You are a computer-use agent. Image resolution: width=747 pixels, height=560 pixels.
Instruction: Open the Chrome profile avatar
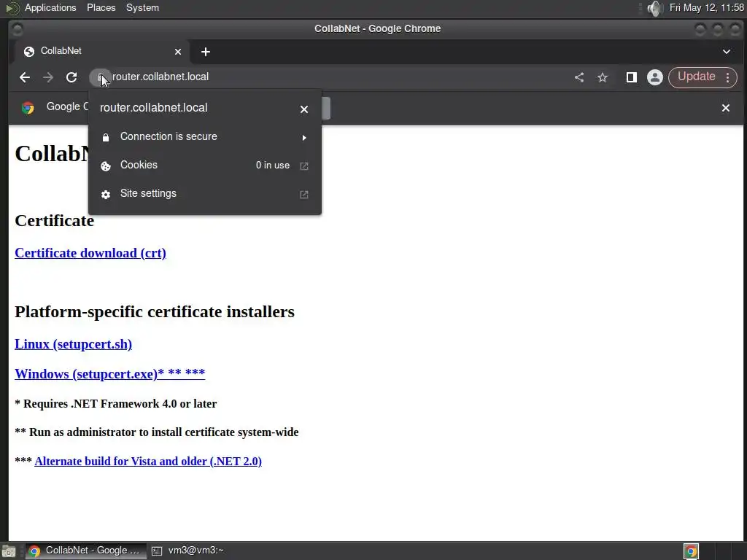click(655, 77)
